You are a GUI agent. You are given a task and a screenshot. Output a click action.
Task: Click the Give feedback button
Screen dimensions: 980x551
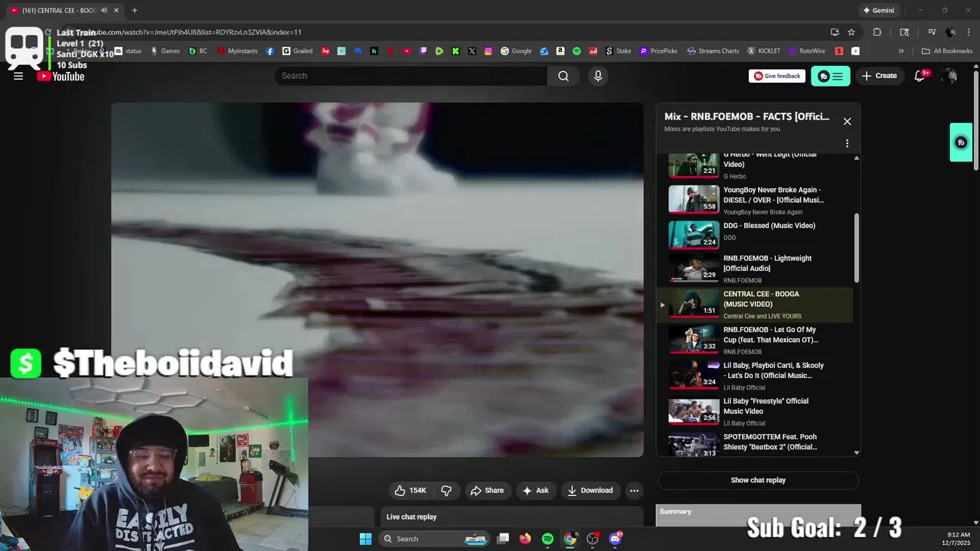(x=776, y=76)
